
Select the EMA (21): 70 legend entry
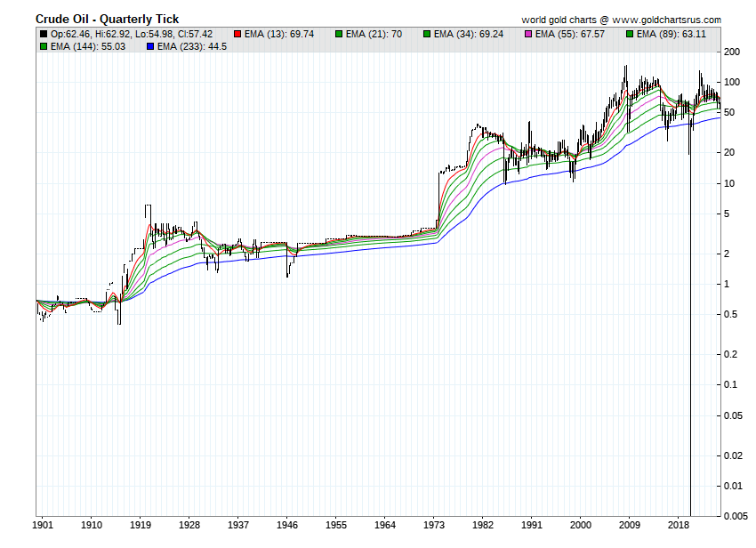pyautogui.click(x=374, y=34)
